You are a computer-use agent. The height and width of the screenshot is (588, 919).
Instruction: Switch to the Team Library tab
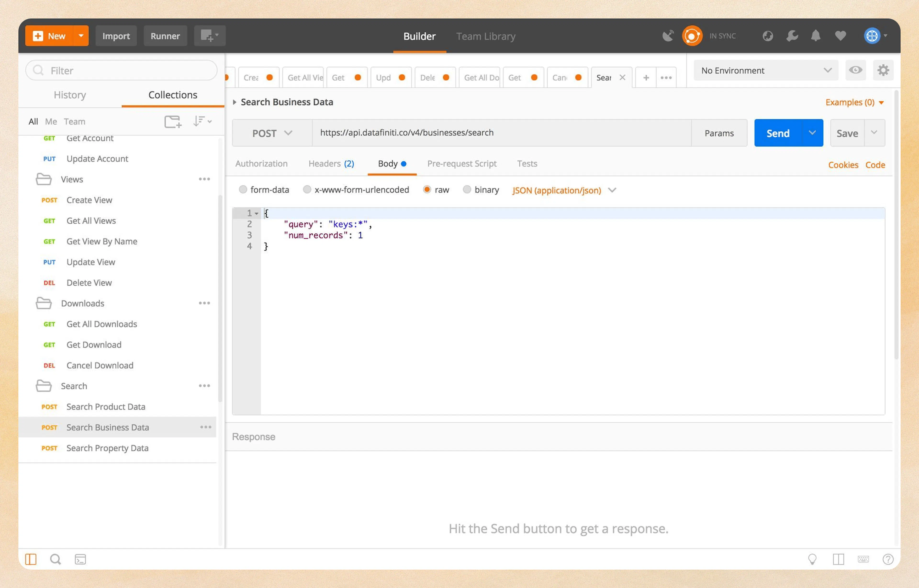(486, 36)
